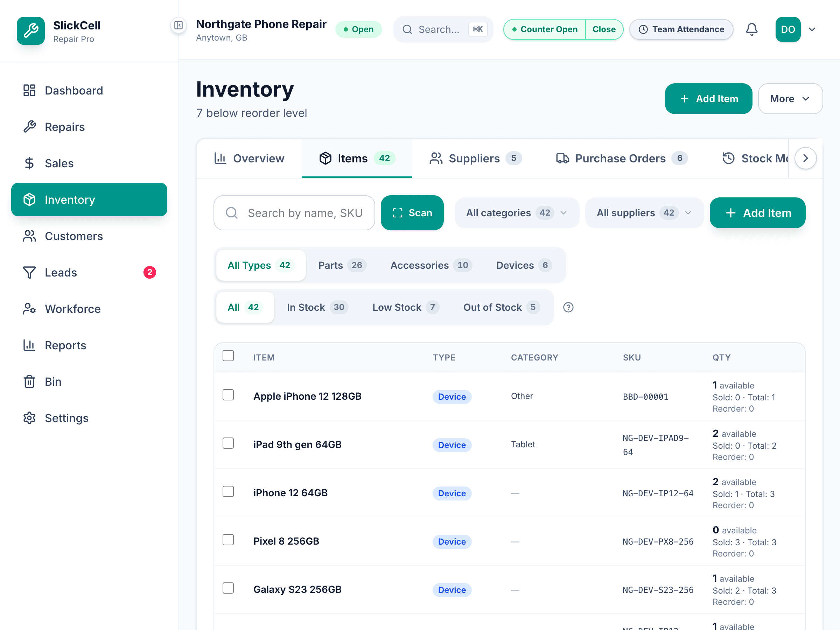Screen dimensions: 840x630
Task: Go to Repairs in sidebar
Action: click(x=89, y=127)
